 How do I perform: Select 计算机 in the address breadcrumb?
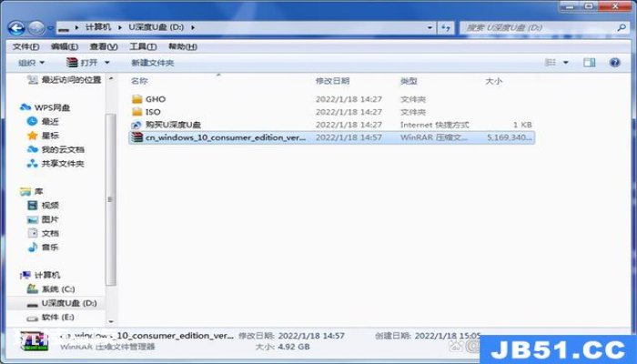[98, 27]
